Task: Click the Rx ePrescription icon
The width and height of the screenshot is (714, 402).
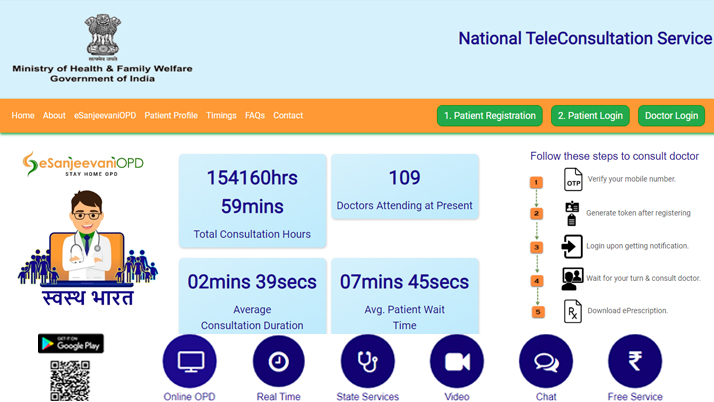Action: click(573, 311)
